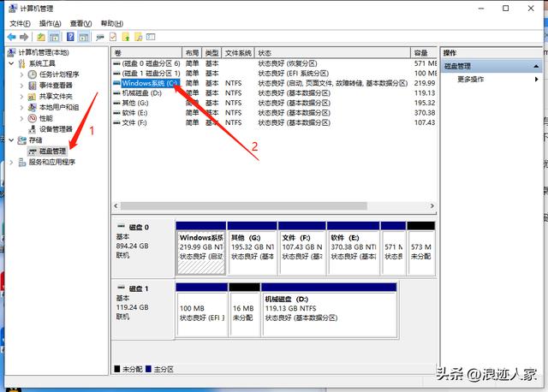Click the yellow folder with green arrow icon
Screen dimensions: 548x392
(126, 37)
